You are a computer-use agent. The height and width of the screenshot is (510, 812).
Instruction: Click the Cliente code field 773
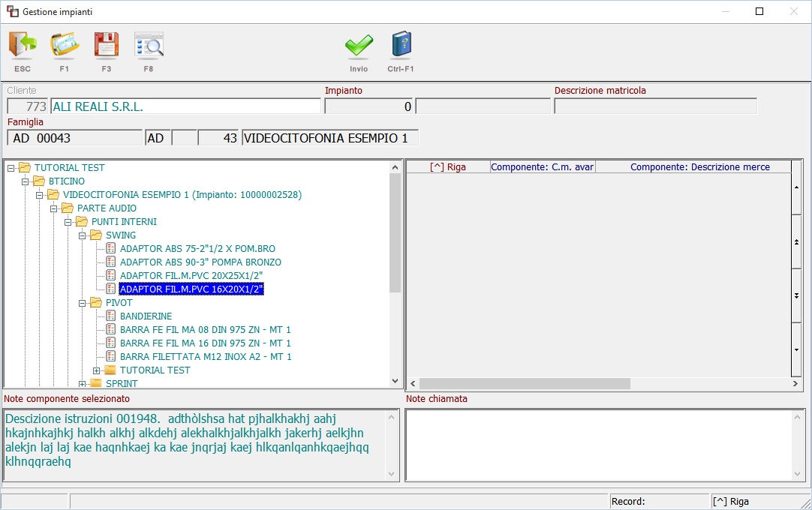pyautogui.click(x=28, y=106)
